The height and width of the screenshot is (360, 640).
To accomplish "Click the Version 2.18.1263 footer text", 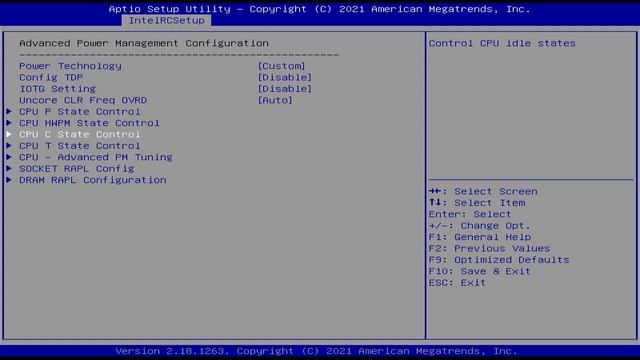I will click(x=316, y=351).
